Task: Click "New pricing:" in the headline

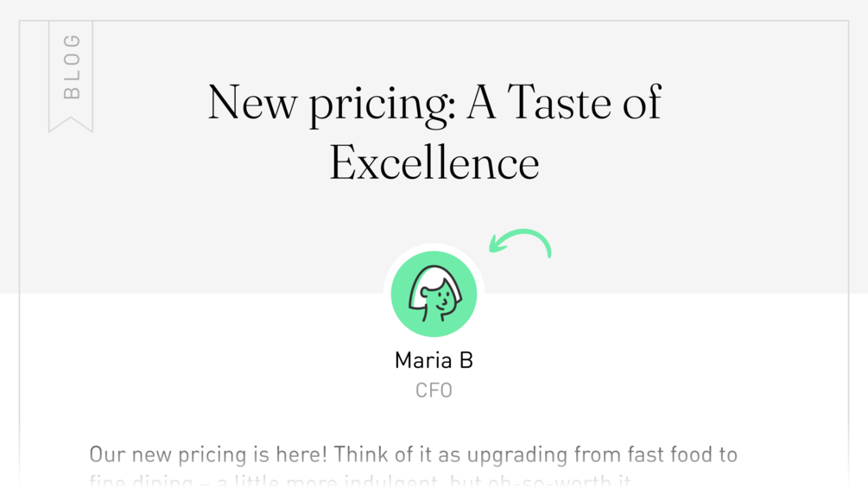Action: tap(332, 103)
